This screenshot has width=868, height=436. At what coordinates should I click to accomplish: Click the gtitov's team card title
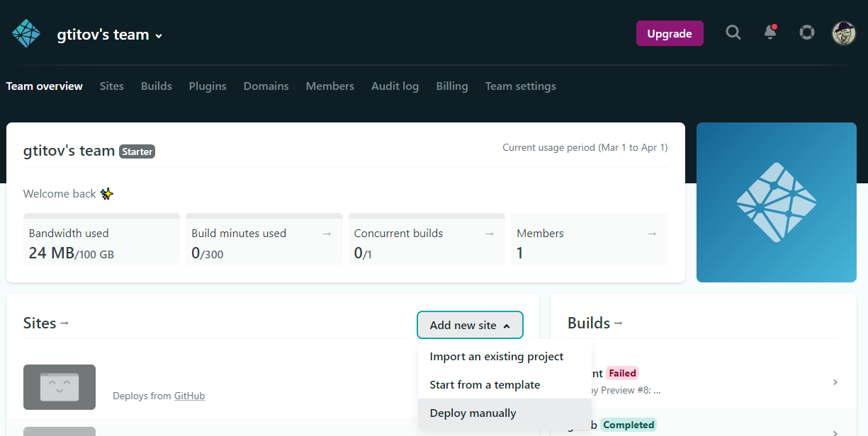(69, 151)
